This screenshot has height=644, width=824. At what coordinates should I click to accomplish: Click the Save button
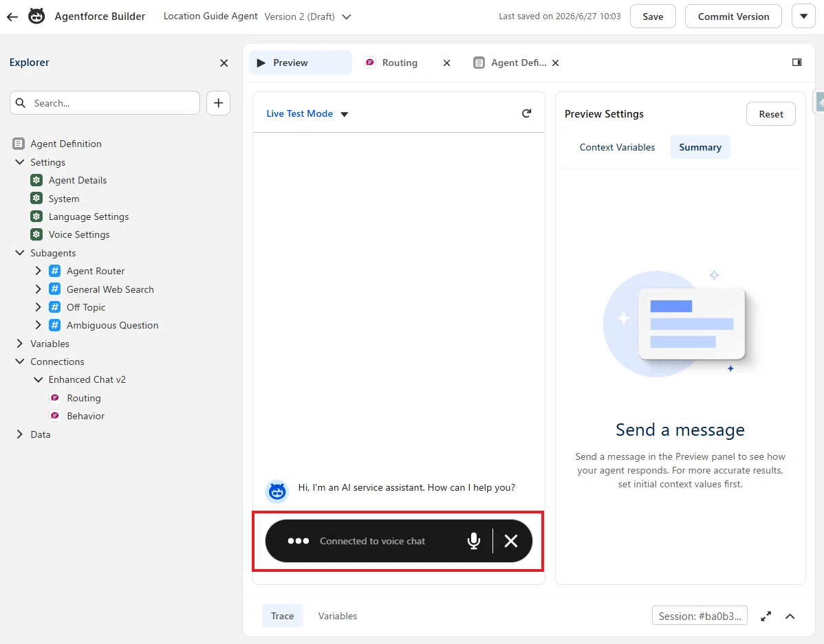tap(653, 16)
